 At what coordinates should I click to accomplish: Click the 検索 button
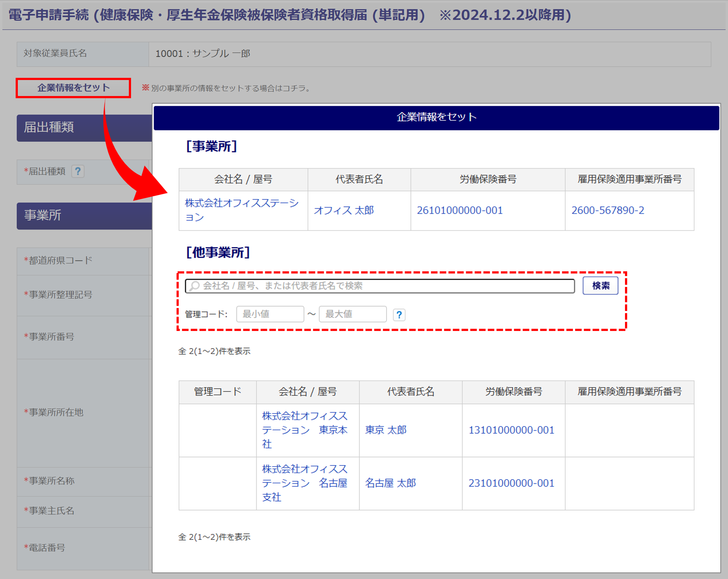(600, 285)
